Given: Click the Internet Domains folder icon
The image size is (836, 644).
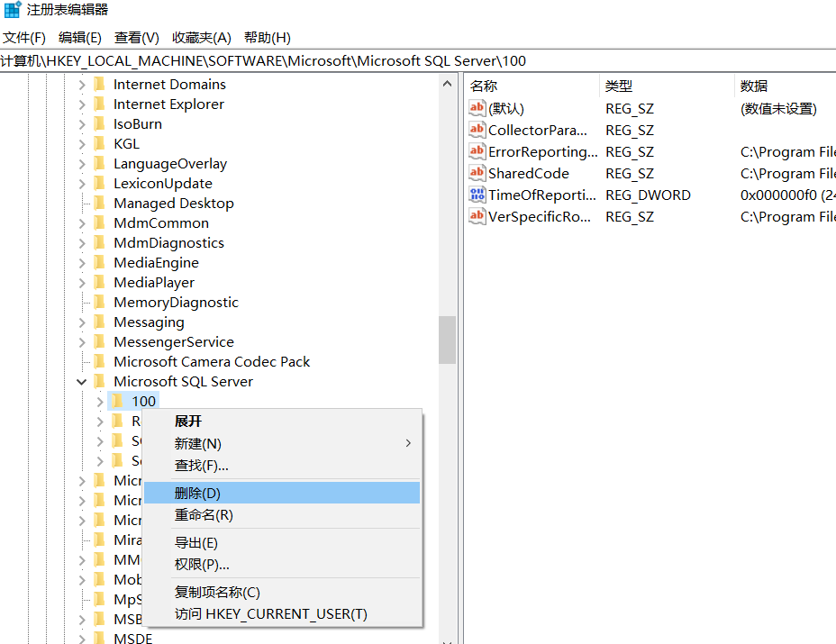Looking at the screenshot, I should pyautogui.click(x=99, y=85).
